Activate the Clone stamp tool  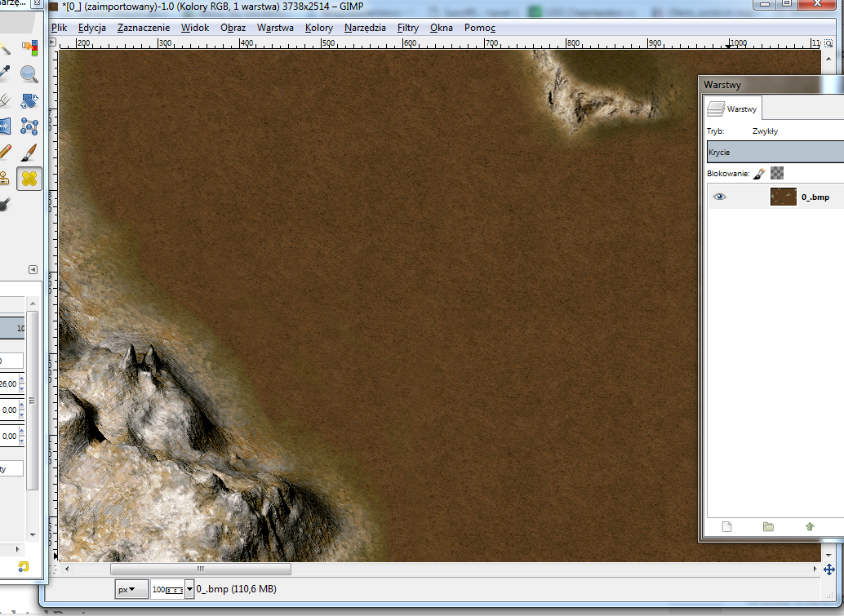point(4,179)
